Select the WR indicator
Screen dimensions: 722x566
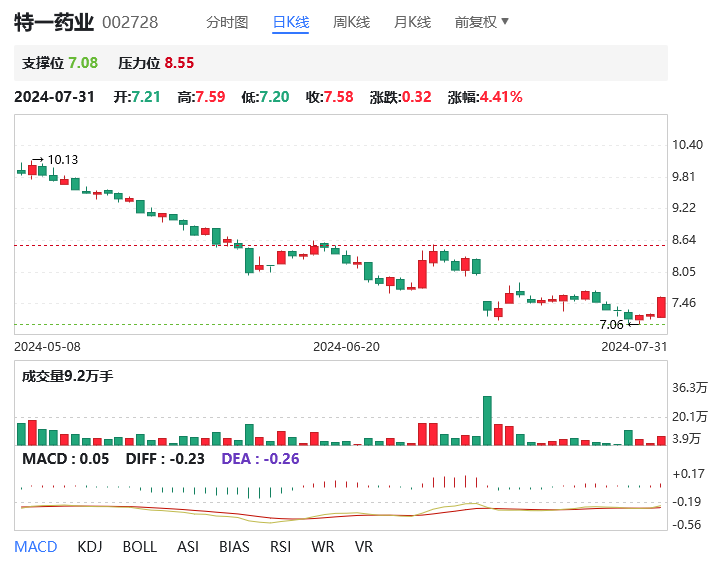(323, 547)
